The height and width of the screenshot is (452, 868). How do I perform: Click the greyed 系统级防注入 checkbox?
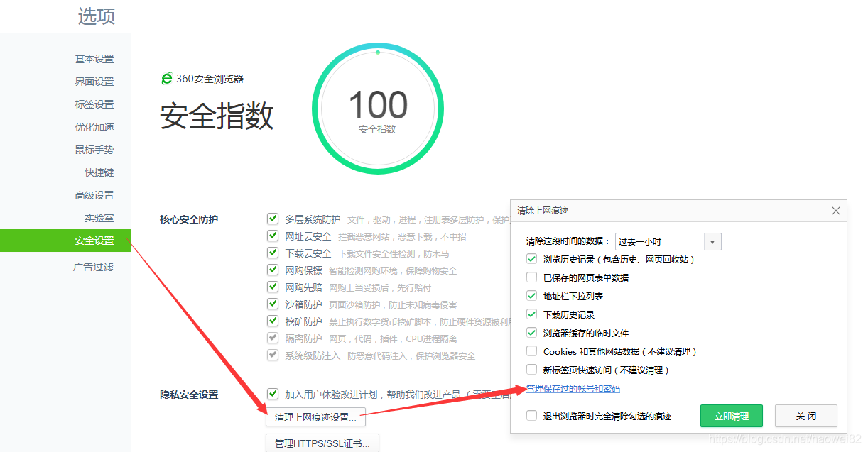[x=273, y=355]
